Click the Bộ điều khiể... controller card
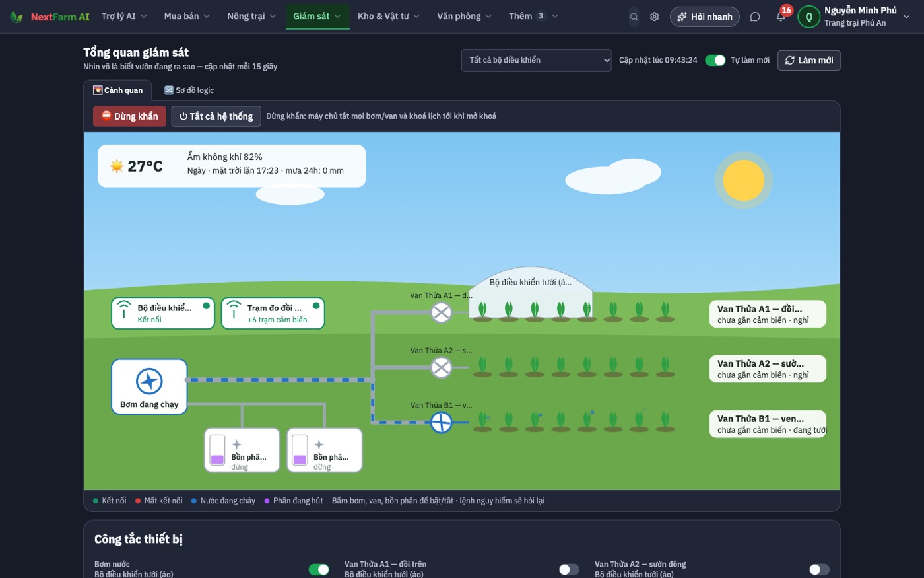 point(163,313)
